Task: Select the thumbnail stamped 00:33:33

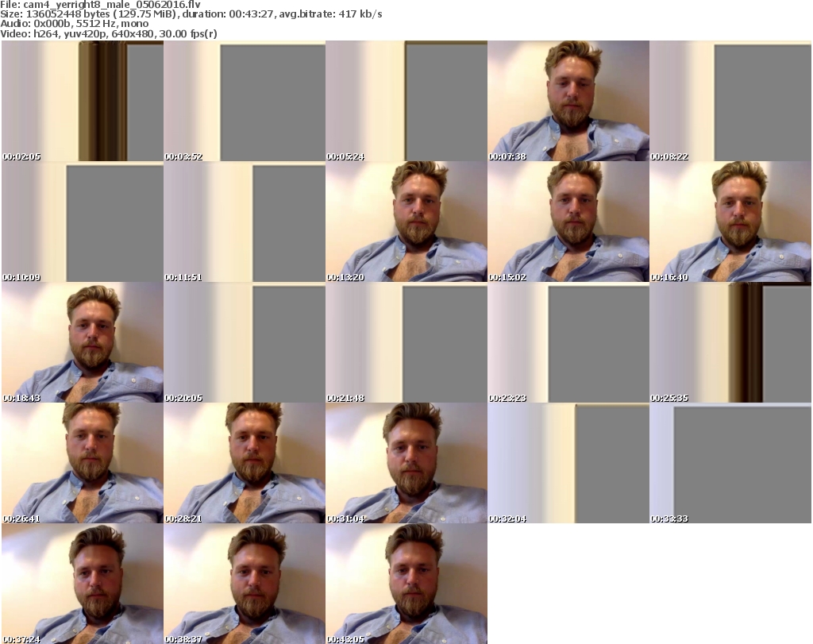Action: click(x=730, y=463)
